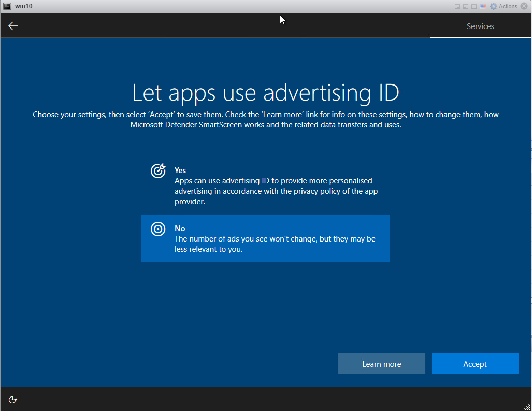This screenshot has height=411, width=532.
Task: Click the win10 window title text
Action: pos(23,6)
